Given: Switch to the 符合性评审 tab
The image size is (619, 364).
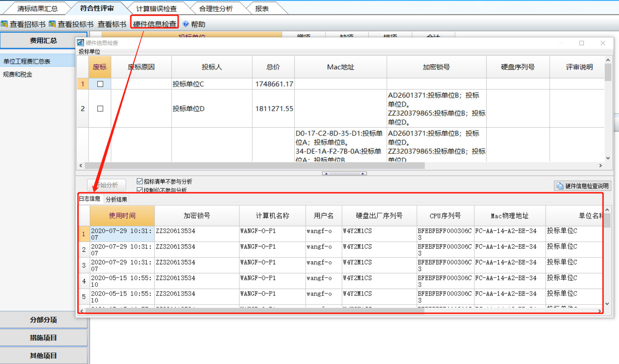Looking at the screenshot, I should (97, 8).
